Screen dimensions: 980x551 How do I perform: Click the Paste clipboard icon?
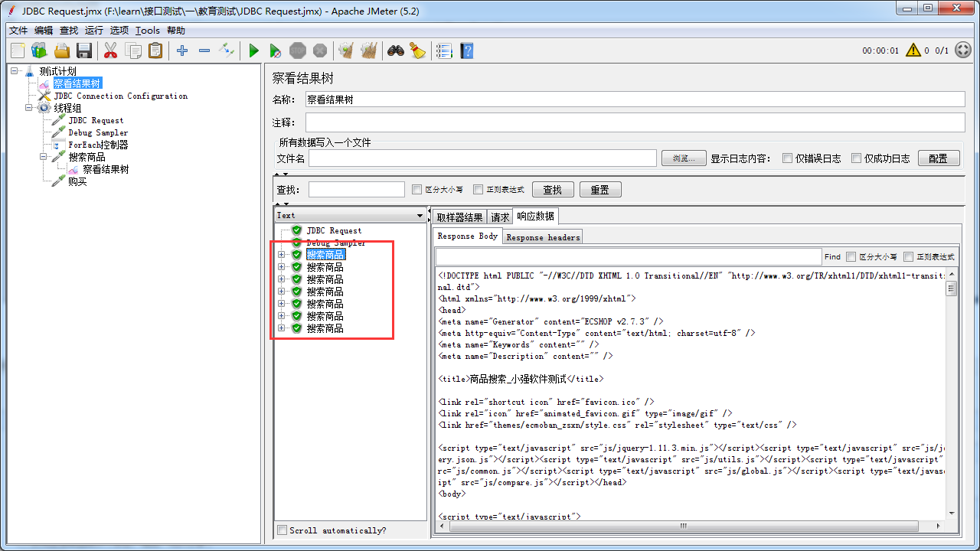tap(155, 51)
